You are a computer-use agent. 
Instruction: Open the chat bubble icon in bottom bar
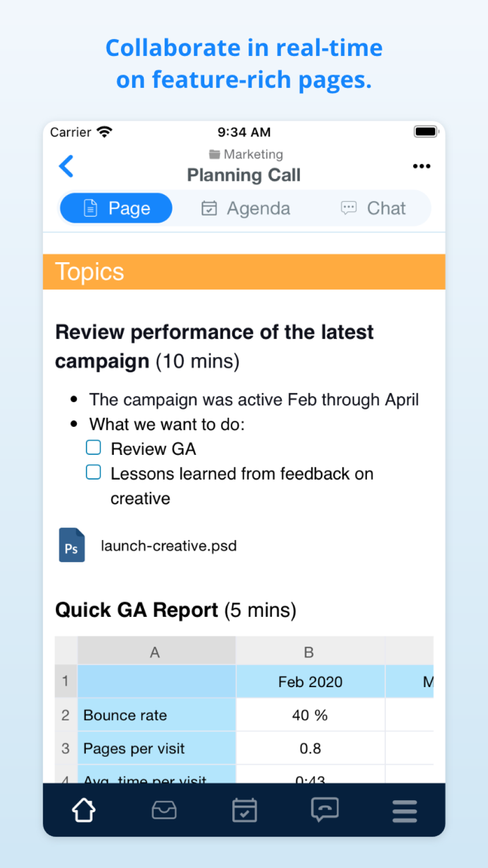(x=325, y=810)
